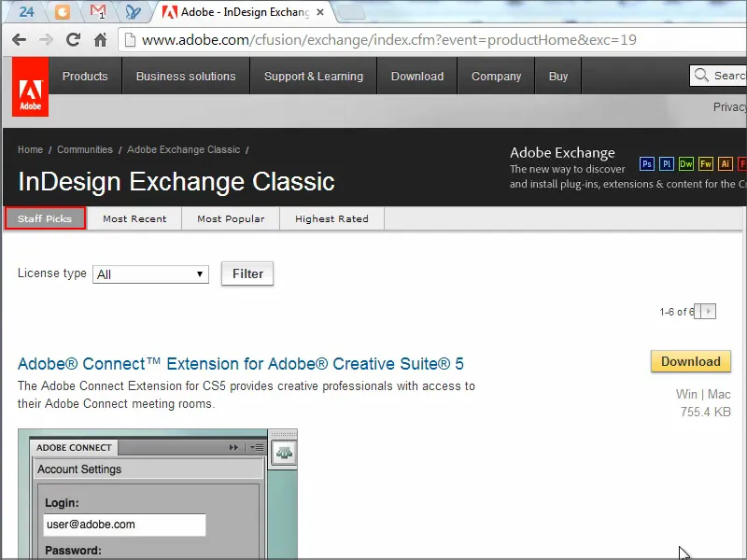Close the Adobe InDesign Exchange tab
The width and height of the screenshot is (747, 560).
[320, 12]
